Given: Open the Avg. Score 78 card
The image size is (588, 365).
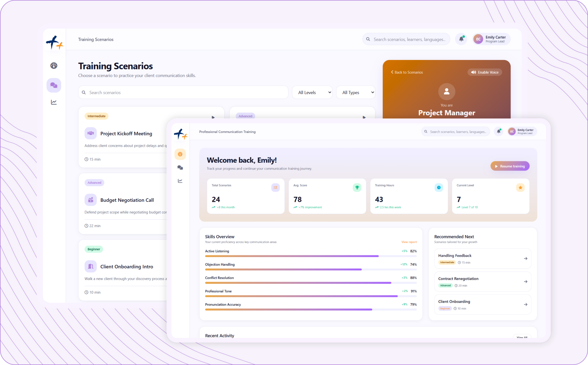Looking at the screenshot, I should click(327, 196).
